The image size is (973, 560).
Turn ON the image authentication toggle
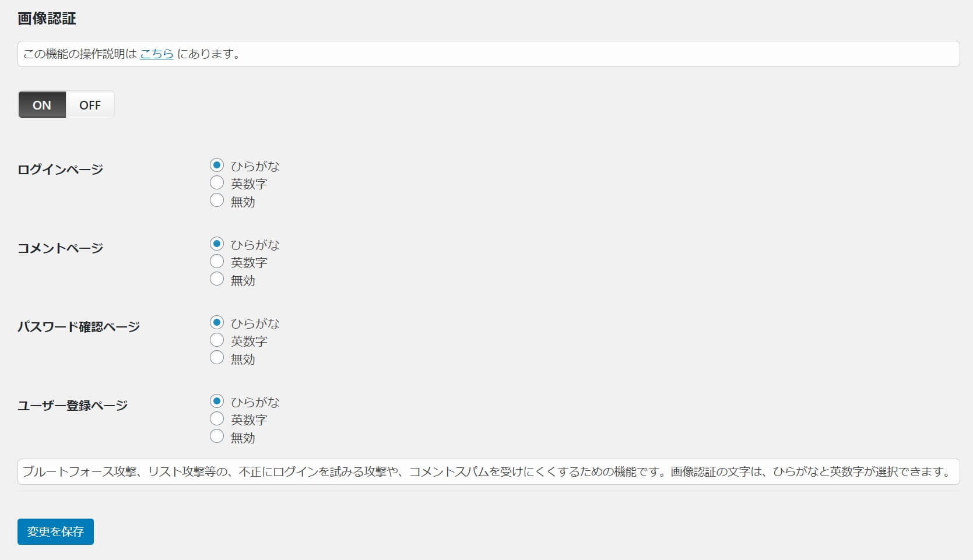pyautogui.click(x=42, y=105)
